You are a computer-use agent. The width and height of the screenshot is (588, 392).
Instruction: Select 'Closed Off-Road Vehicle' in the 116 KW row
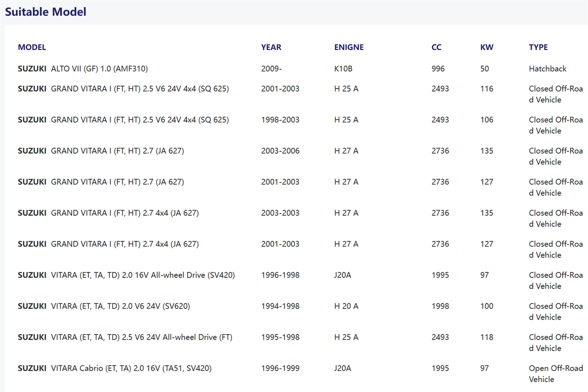556,94
